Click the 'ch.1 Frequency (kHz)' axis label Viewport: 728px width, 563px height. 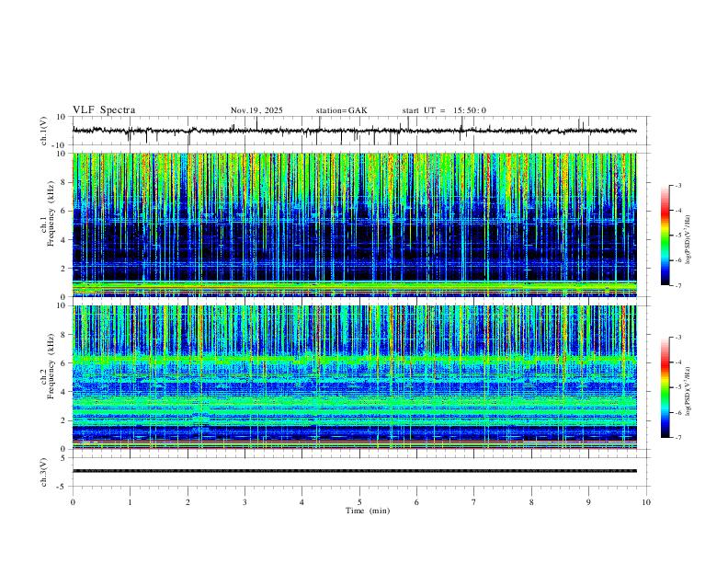pos(48,213)
